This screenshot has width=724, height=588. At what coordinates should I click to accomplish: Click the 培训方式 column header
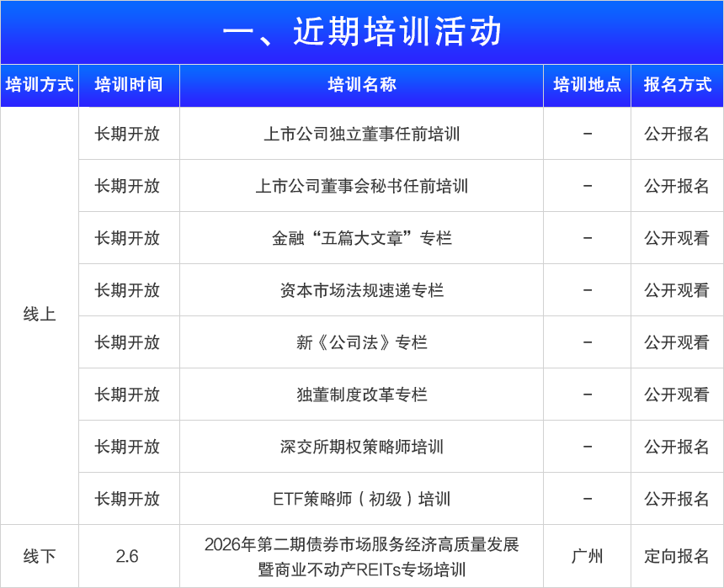(40, 85)
